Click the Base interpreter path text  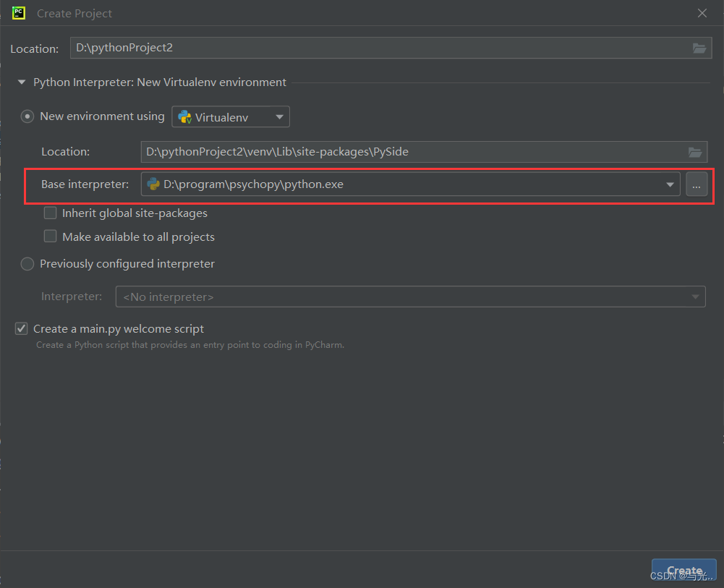pyautogui.click(x=253, y=184)
